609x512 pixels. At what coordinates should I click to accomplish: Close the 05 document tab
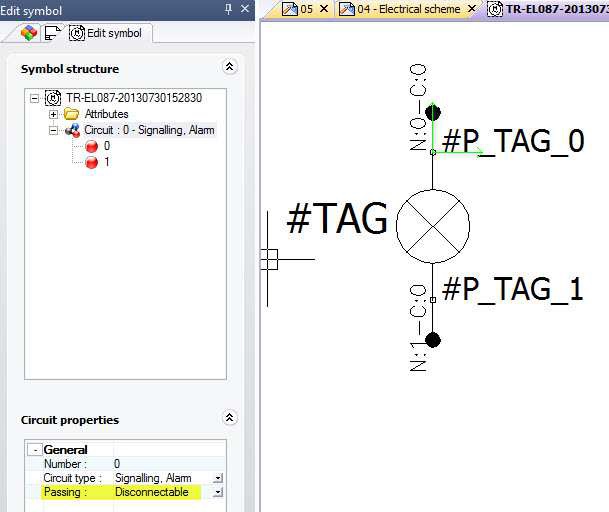(x=324, y=9)
